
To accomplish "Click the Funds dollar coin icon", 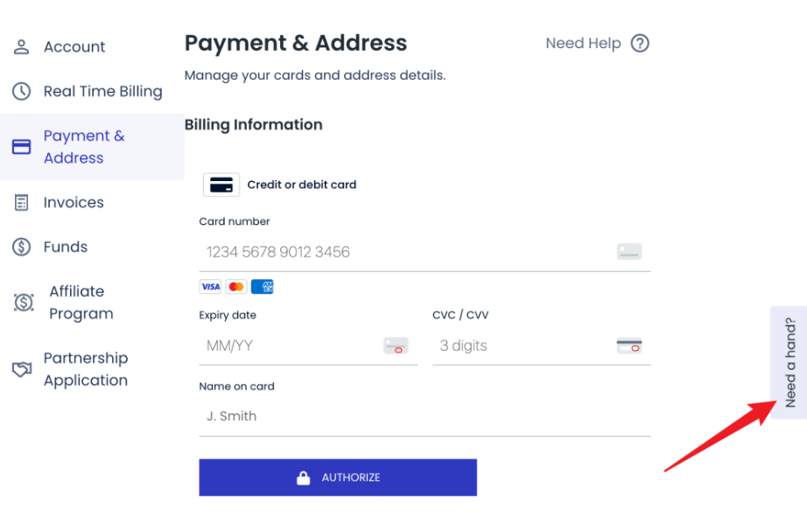I will (x=22, y=247).
